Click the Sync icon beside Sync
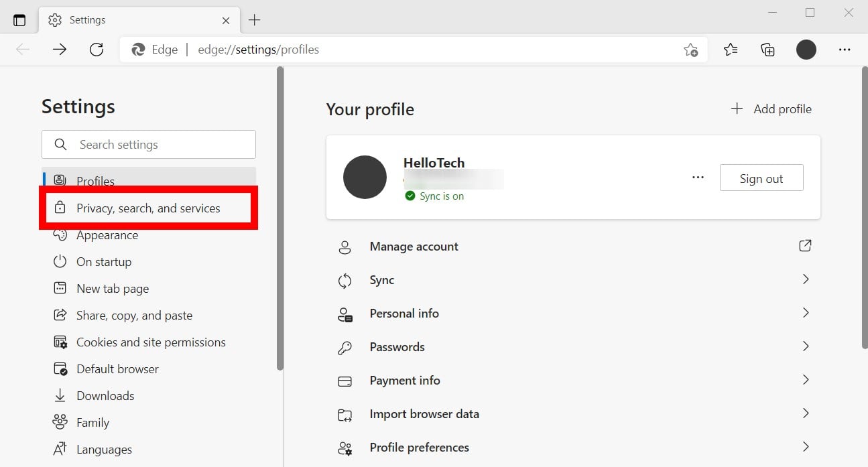Viewport: 868px width, 467px height. point(345,281)
